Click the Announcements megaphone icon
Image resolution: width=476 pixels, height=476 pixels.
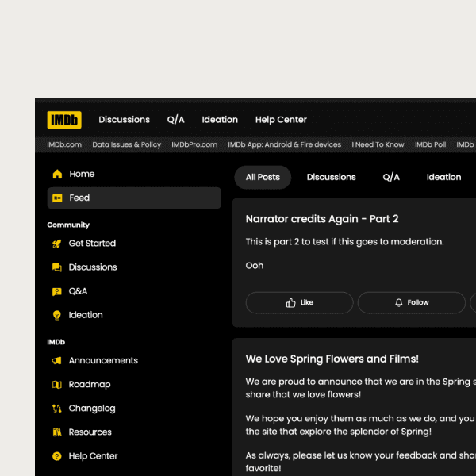pyautogui.click(x=57, y=361)
